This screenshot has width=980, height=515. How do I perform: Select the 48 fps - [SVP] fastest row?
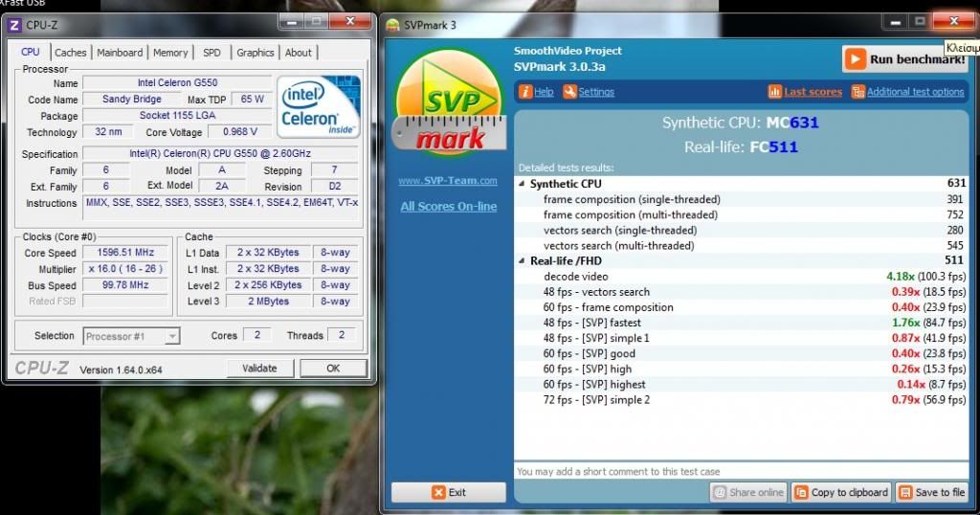click(x=742, y=323)
